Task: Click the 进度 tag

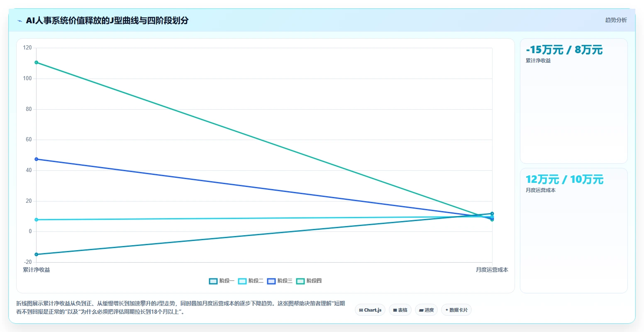Action: tap(426, 310)
